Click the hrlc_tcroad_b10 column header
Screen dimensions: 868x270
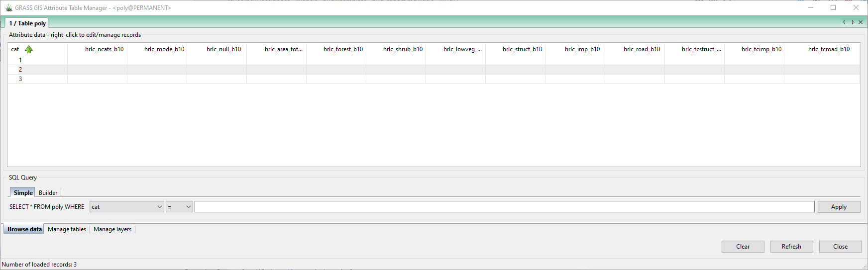[822, 49]
